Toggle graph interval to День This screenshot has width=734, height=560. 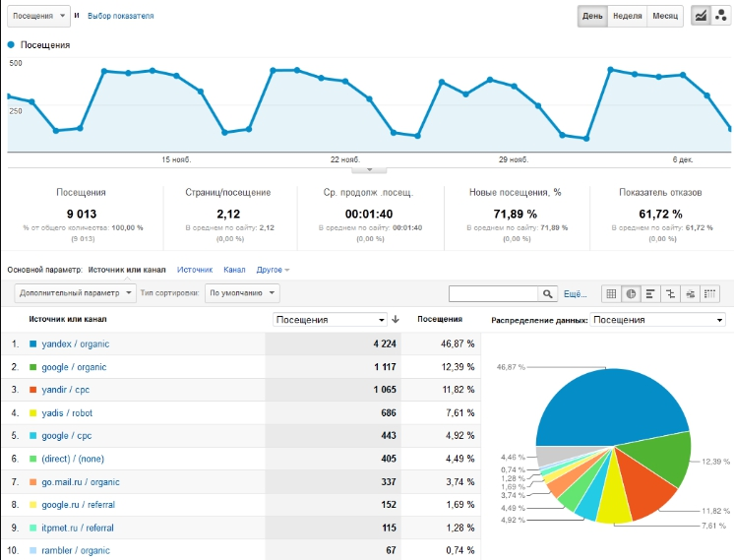[x=592, y=16]
